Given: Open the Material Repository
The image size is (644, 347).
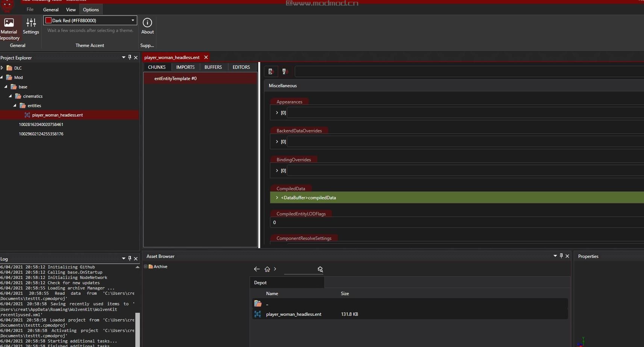Looking at the screenshot, I should (x=9, y=29).
